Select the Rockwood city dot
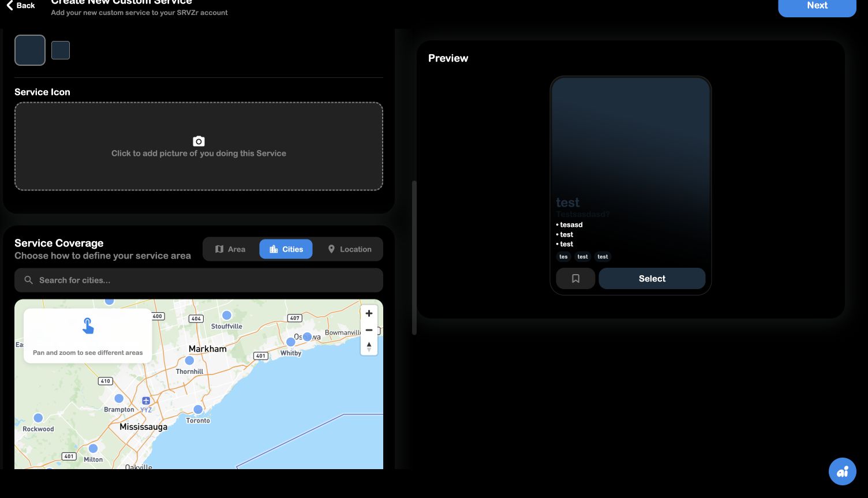The width and height of the screenshot is (868, 498). pyautogui.click(x=38, y=418)
